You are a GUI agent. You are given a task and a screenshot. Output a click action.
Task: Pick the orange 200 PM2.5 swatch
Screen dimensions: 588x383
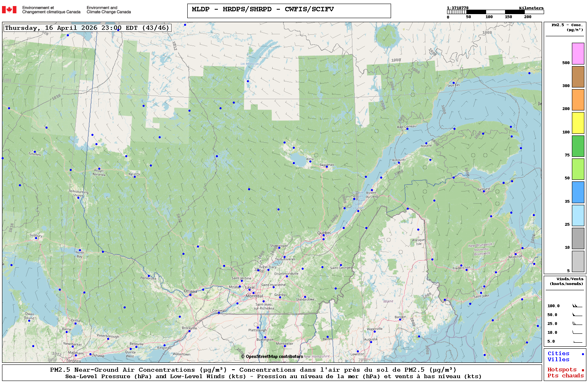click(578, 100)
